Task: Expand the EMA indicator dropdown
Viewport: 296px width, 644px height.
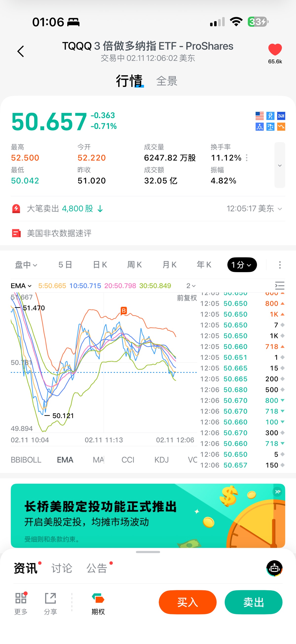Action: click(21, 286)
